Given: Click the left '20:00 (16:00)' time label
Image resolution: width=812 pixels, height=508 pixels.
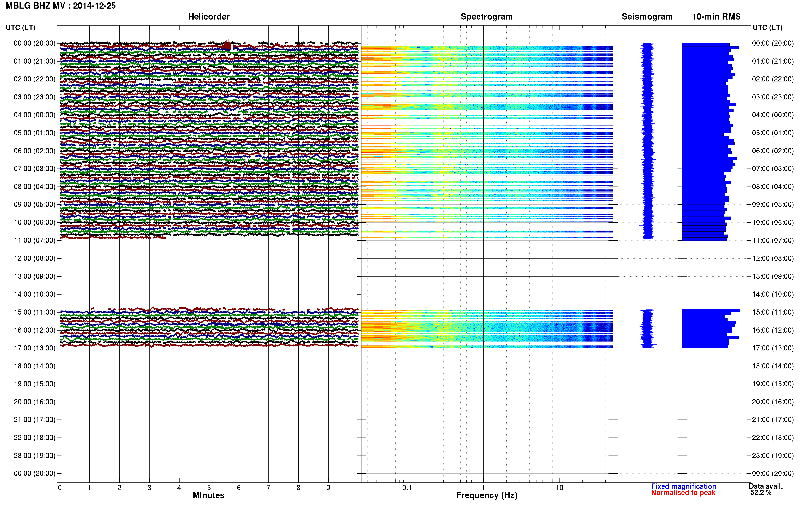Looking at the screenshot, I should 35,402.
